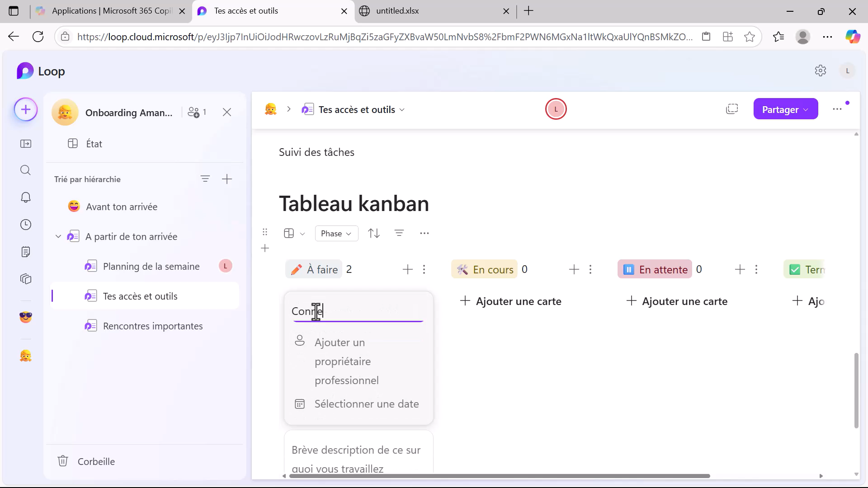Expand the Phase grouping dropdown
Viewport: 868px width, 488px height.
click(336, 233)
